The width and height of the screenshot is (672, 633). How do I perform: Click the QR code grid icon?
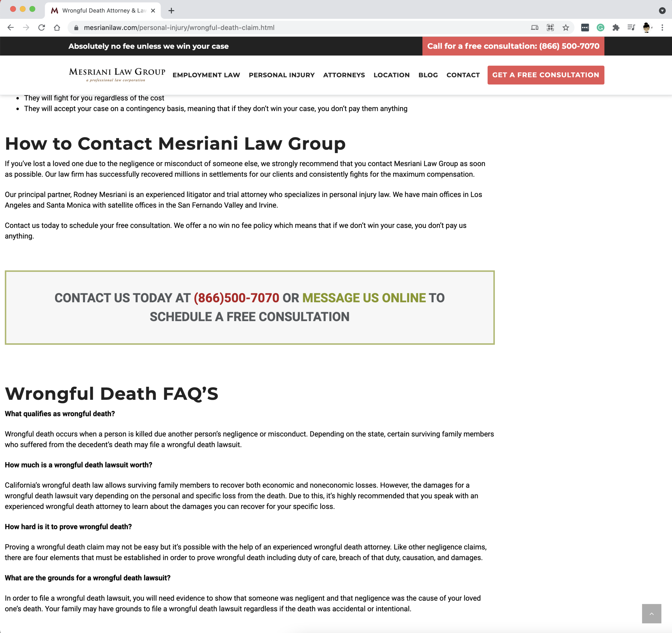pos(550,28)
